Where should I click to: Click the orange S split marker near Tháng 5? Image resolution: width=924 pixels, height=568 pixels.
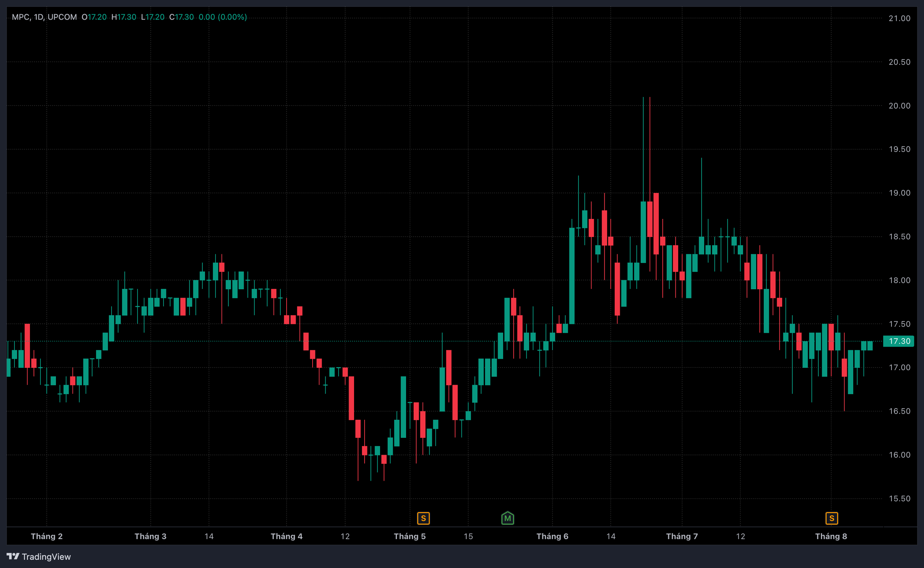[423, 519]
